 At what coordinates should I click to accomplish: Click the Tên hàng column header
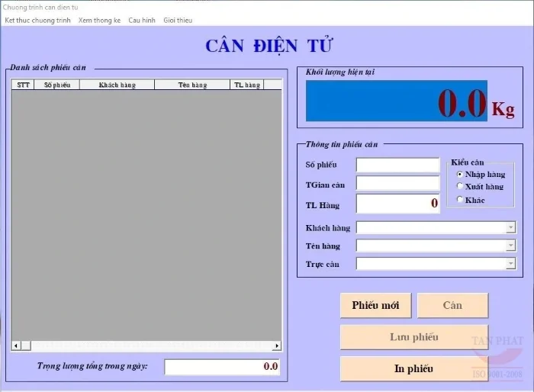pos(192,85)
